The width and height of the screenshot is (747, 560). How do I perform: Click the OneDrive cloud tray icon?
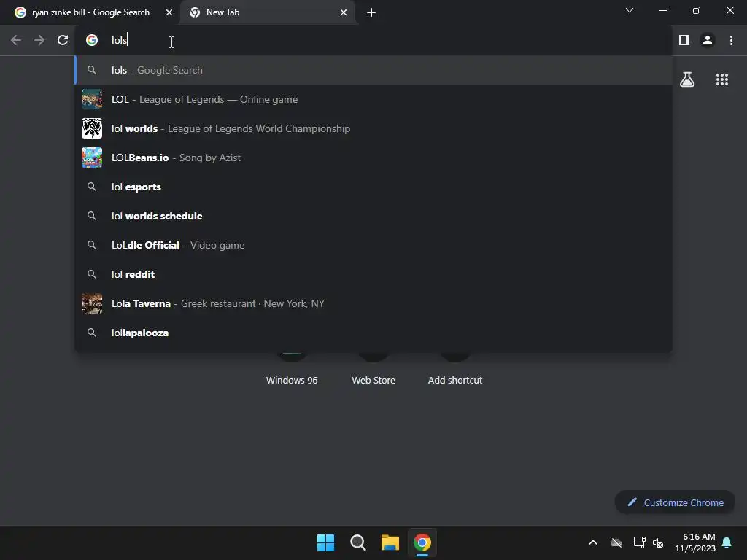point(616,542)
